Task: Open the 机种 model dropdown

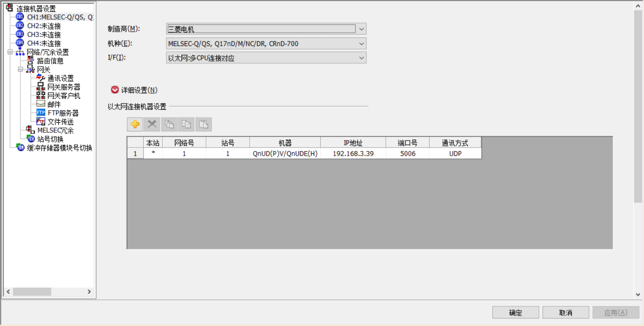Action: tap(361, 44)
